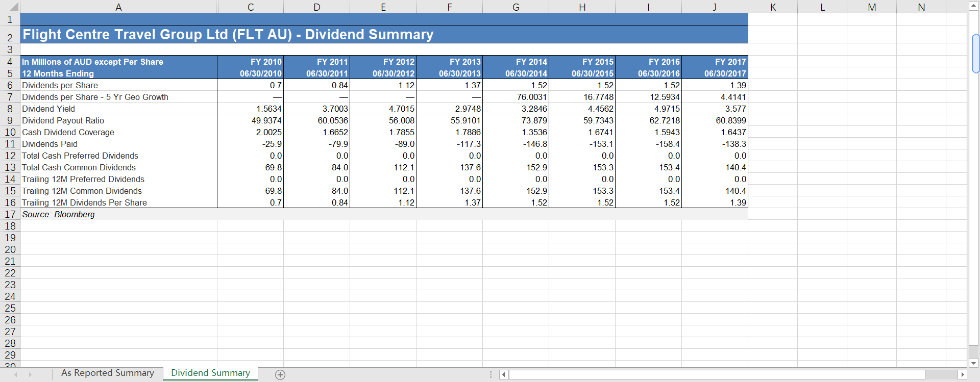Select column J header
Image resolution: width=980 pixels, height=382 pixels.
point(715,7)
